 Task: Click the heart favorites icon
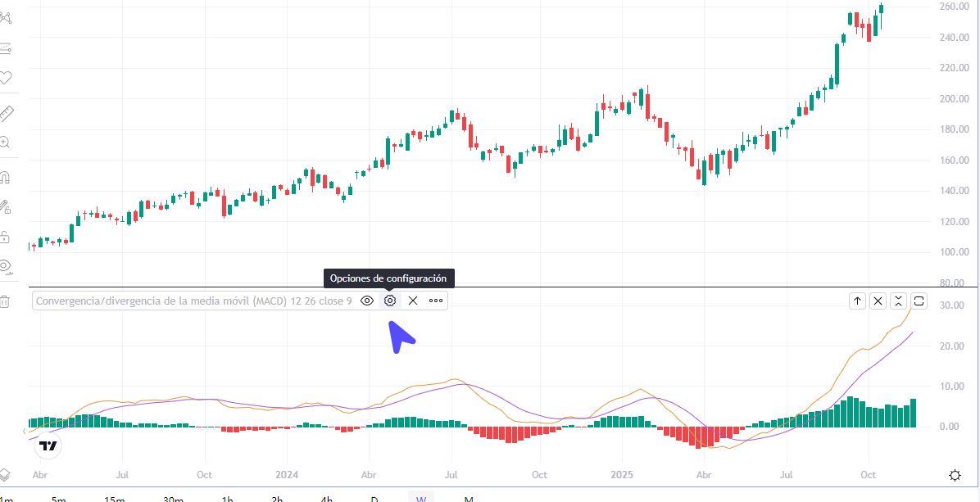point(5,79)
